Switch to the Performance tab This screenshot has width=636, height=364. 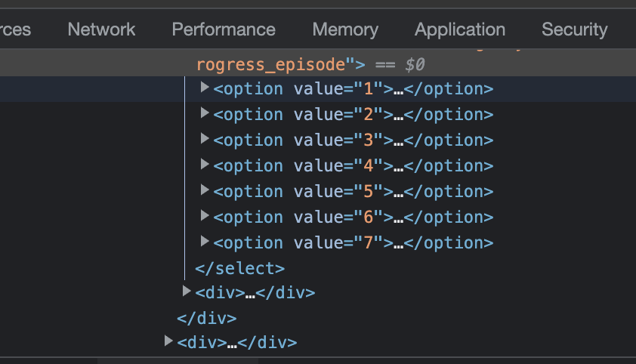224,29
